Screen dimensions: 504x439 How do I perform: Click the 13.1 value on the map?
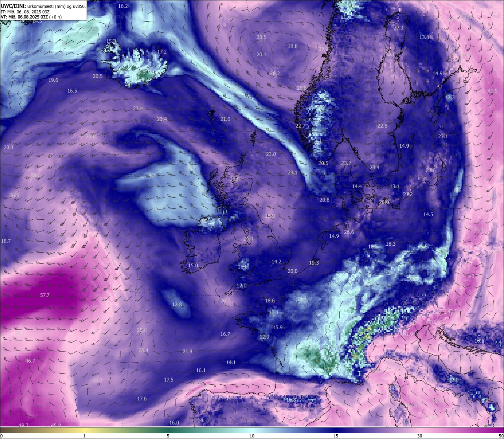(x=395, y=187)
